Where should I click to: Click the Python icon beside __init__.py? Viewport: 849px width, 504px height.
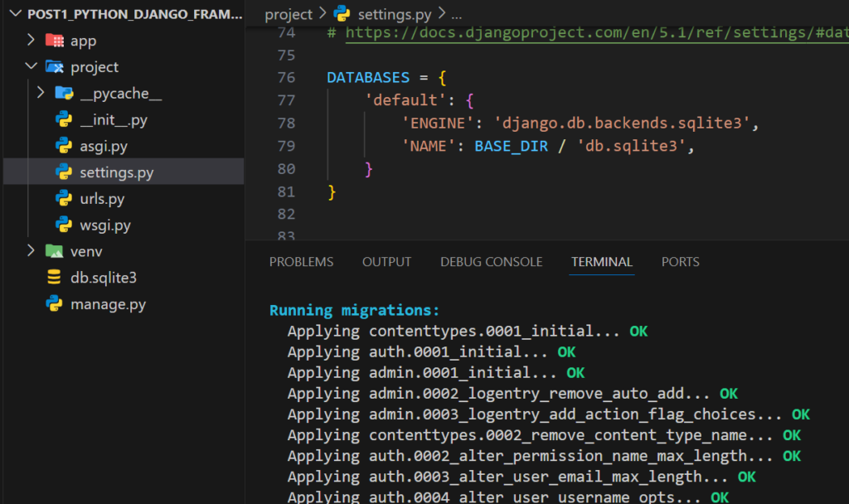click(x=64, y=119)
